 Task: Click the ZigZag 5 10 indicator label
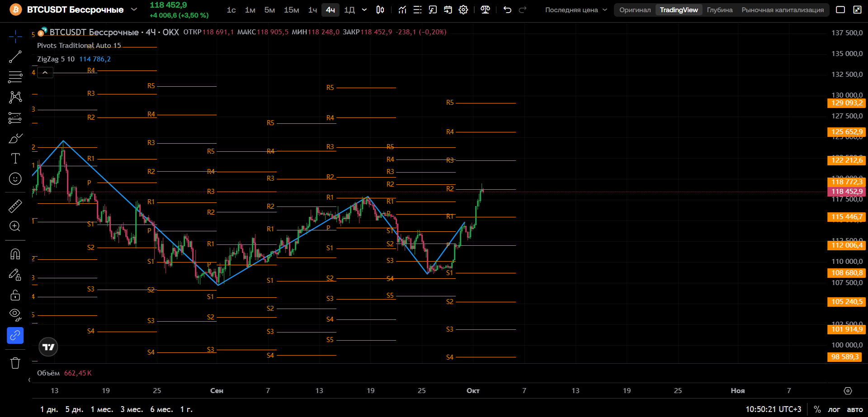click(x=56, y=59)
